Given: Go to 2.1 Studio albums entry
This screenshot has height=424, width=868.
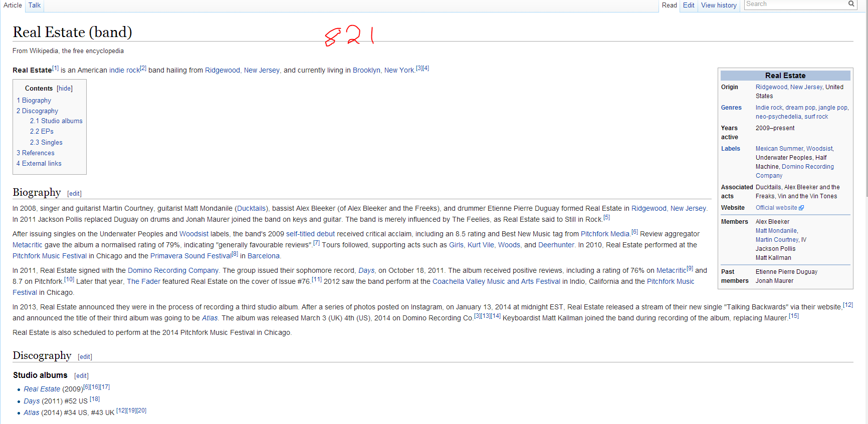Looking at the screenshot, I should click(x=56, y=121).
